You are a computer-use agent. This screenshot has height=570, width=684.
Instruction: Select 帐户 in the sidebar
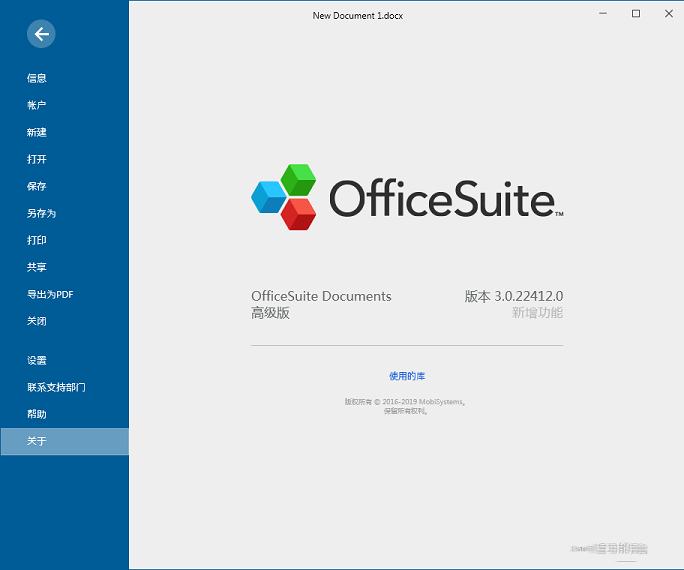click(37, 105)
